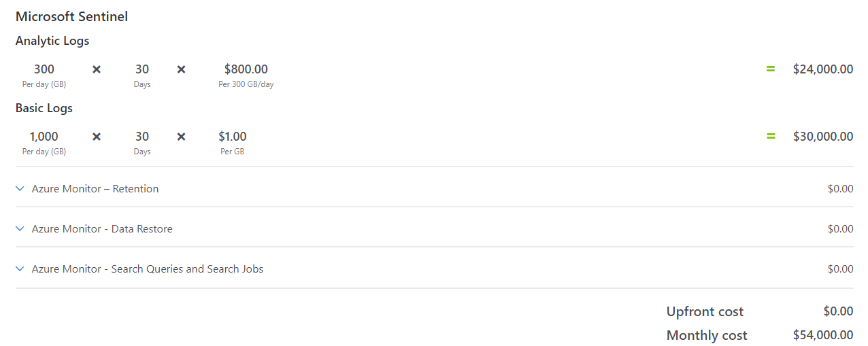Image resolution: width=868 pixels, height=346 pixels.
Task: Click the $1.00 Per GB price
Action: (x=232, y=137)
